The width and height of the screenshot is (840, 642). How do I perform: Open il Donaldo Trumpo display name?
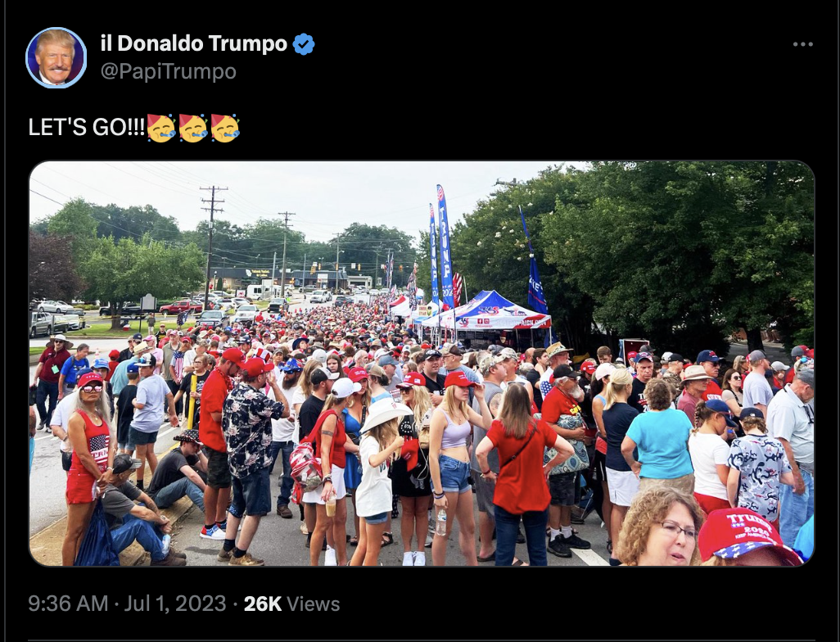tap(194, 43)
